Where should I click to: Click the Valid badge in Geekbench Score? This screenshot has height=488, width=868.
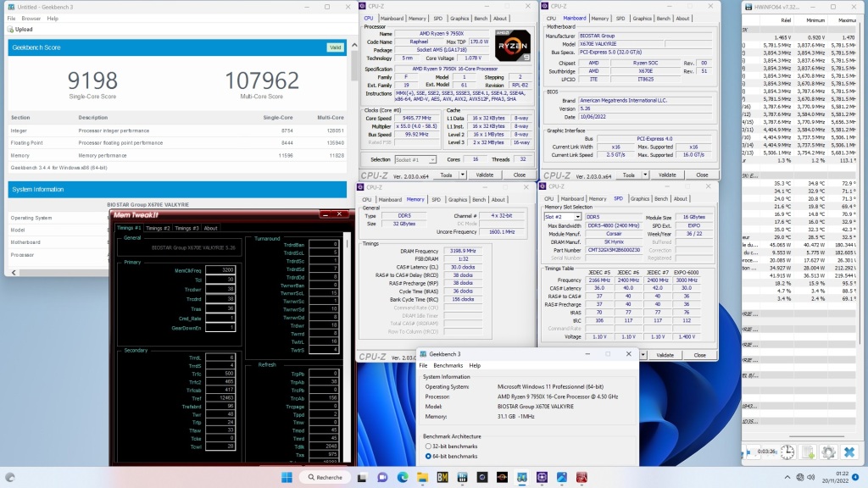(x=336, y=47)
